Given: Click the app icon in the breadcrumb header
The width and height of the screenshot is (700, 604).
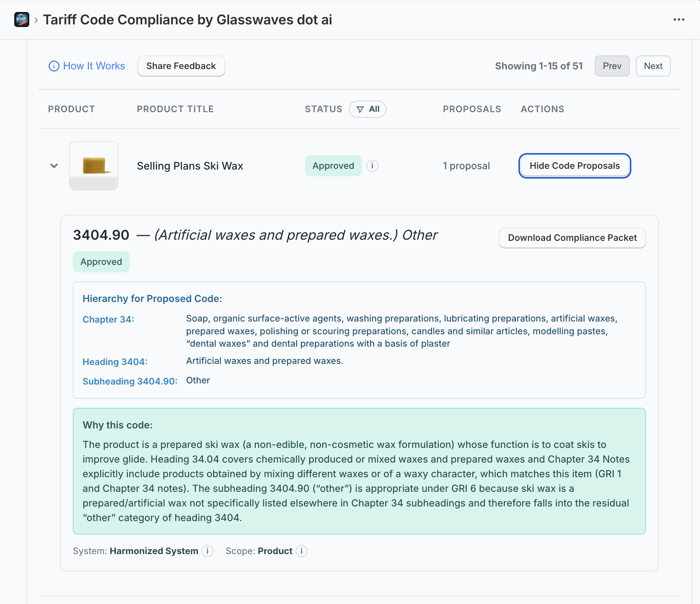Looking at the screenshot, I should click(x=21, y=20).
